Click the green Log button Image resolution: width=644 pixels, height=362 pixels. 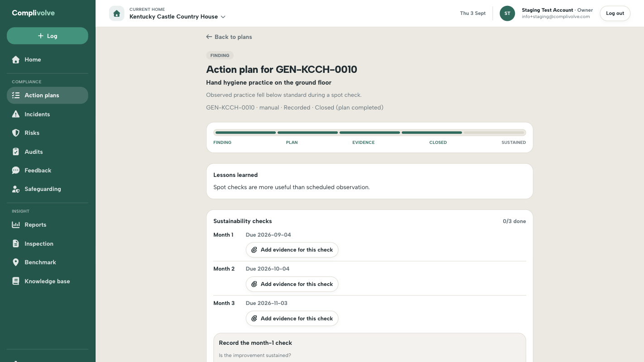48,36
